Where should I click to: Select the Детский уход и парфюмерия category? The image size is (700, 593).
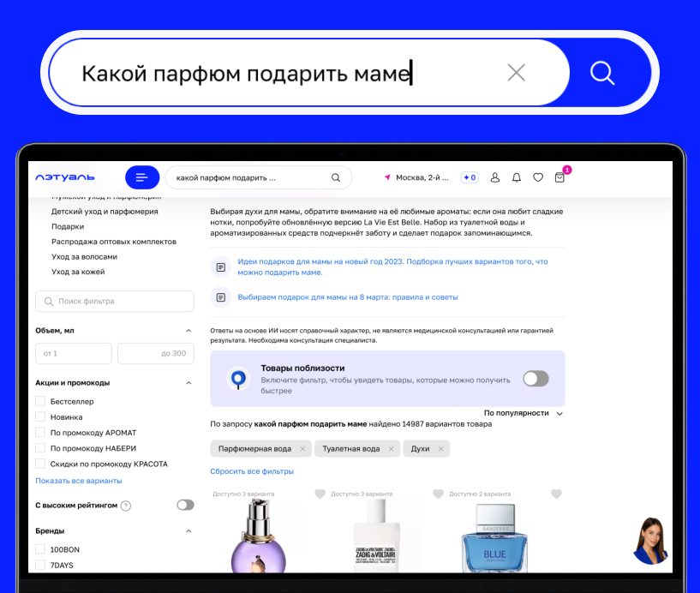point(105,211)
